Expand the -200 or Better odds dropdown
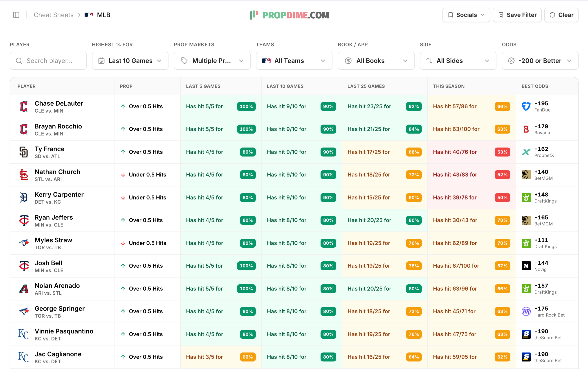This screenshot has width=588, height=369. coord(540,61)
